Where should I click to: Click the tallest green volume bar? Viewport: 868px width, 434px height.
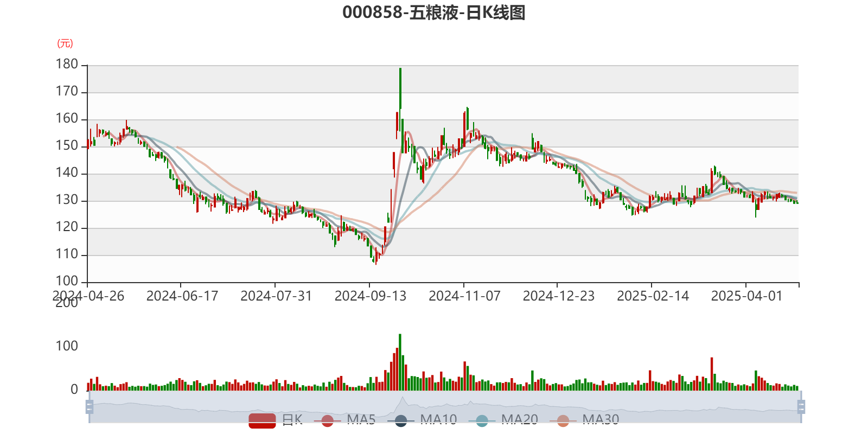pyautogui.click(x=400, y=362)
